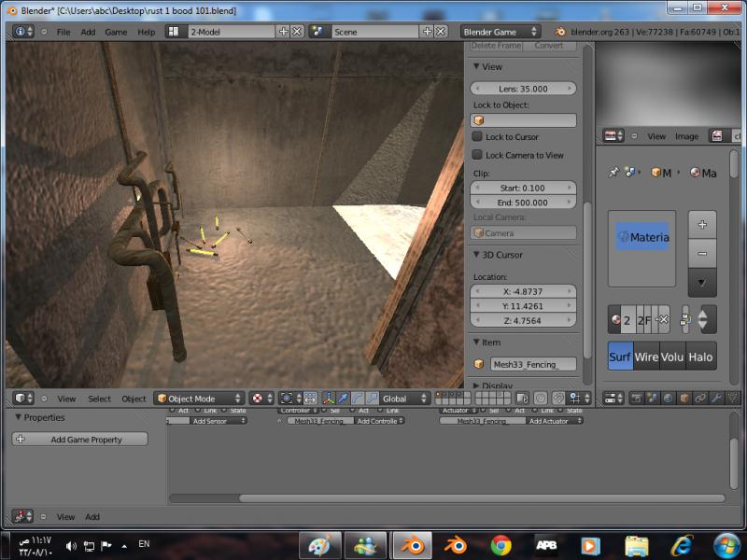The height and width of the screenshot is (560, 747).
Task: Enable the translate manipulator arrow
Action: [343, 399]
